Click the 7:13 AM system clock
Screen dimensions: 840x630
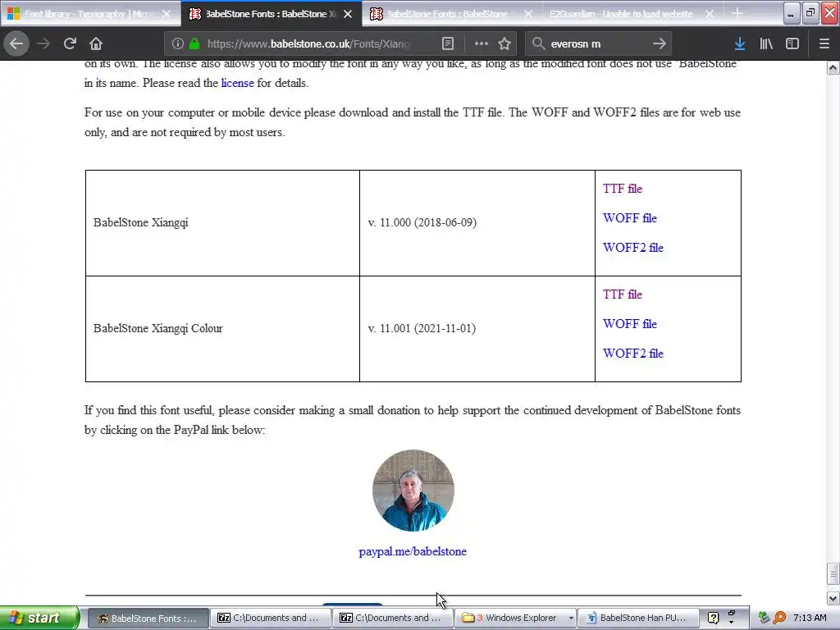810,619
